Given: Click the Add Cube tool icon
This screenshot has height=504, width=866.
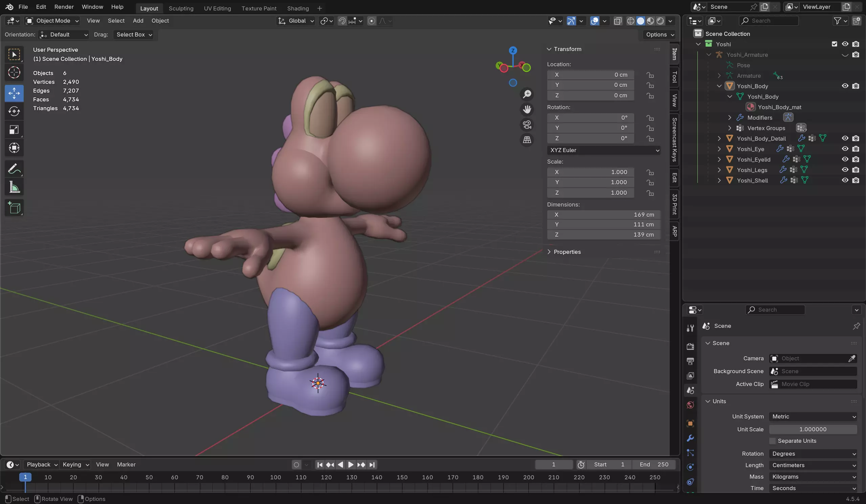Looking at the screenshot, I should [x=14, y=208].
